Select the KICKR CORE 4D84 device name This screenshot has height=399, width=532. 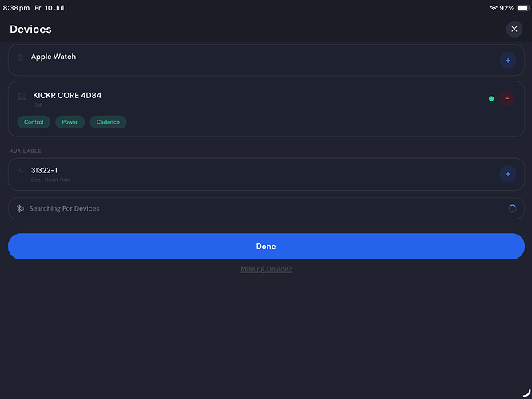(x=67, y=96)
